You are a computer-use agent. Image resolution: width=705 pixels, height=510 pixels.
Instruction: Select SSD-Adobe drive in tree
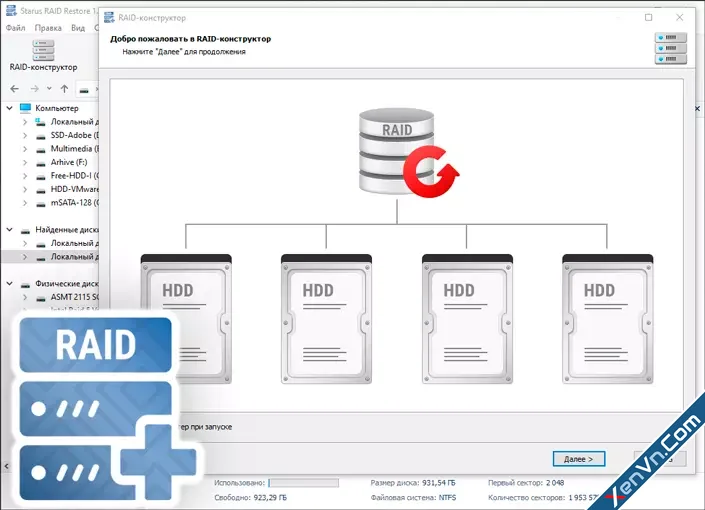tap(75, 135)
